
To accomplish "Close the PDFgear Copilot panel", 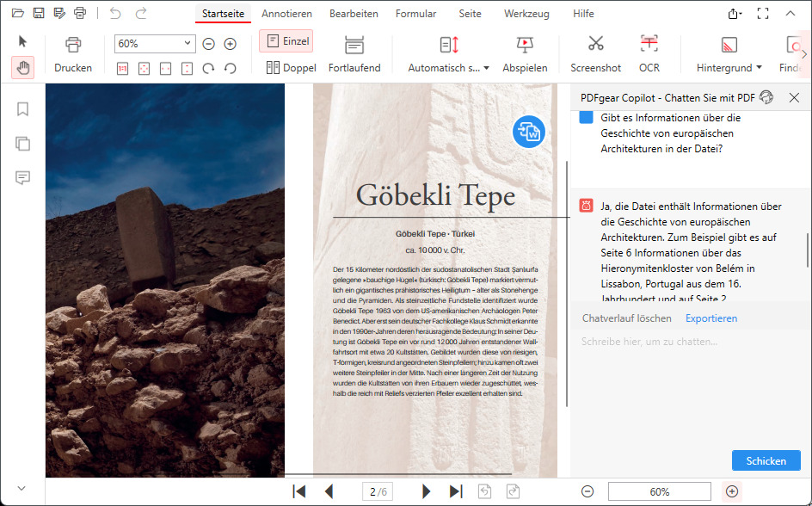I will point(794,97).
